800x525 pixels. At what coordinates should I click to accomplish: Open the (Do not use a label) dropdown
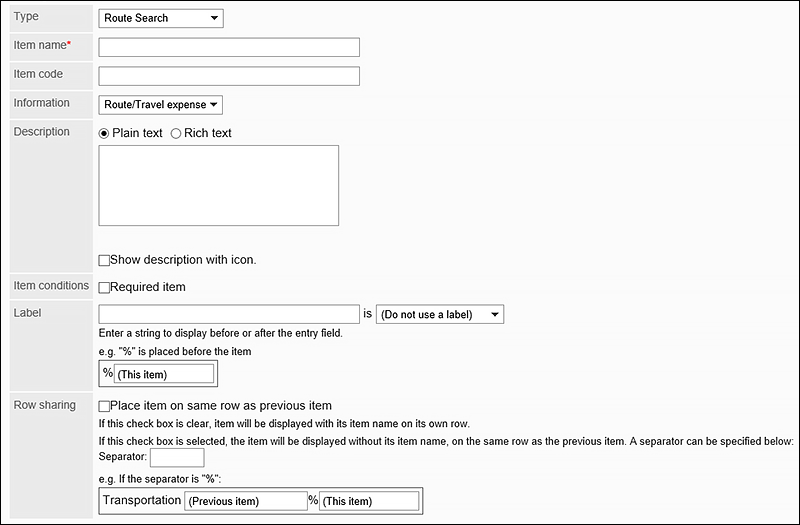[440, 314]
